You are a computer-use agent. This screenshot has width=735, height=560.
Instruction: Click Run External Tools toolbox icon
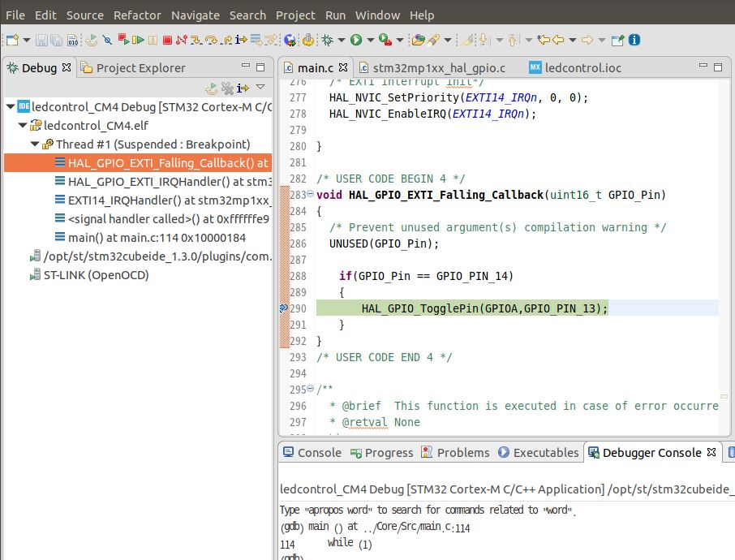pos(385,40)
